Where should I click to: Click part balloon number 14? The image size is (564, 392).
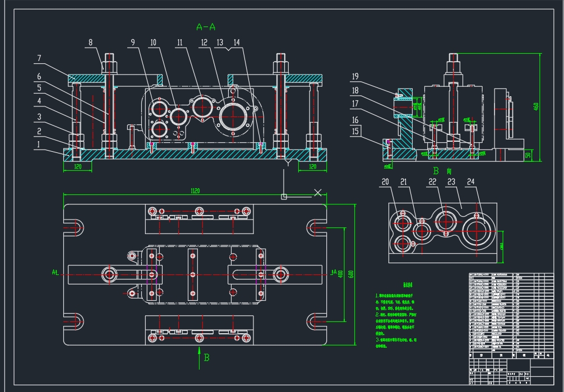pos(237,43)
